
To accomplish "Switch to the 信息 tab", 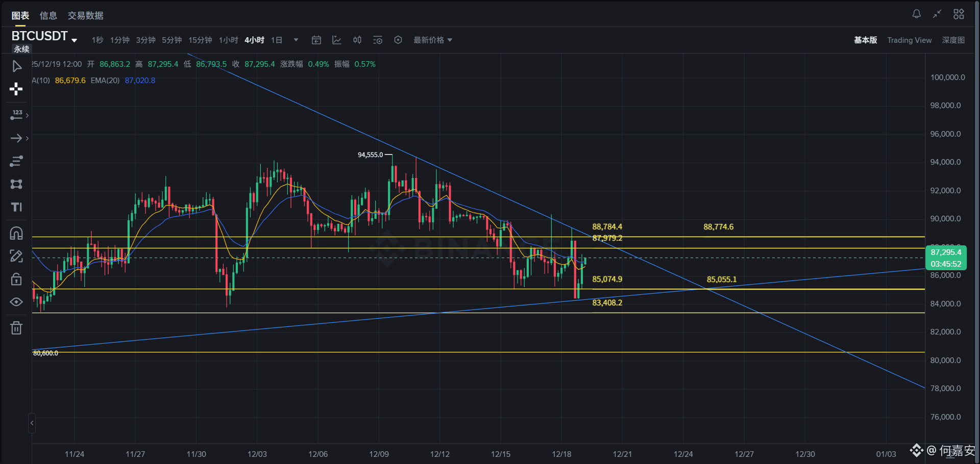I will (x=48, y=16).
